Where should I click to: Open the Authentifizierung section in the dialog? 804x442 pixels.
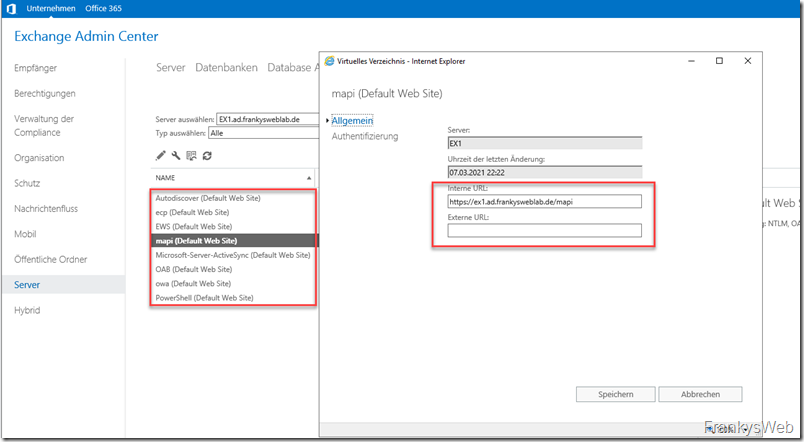365,136
